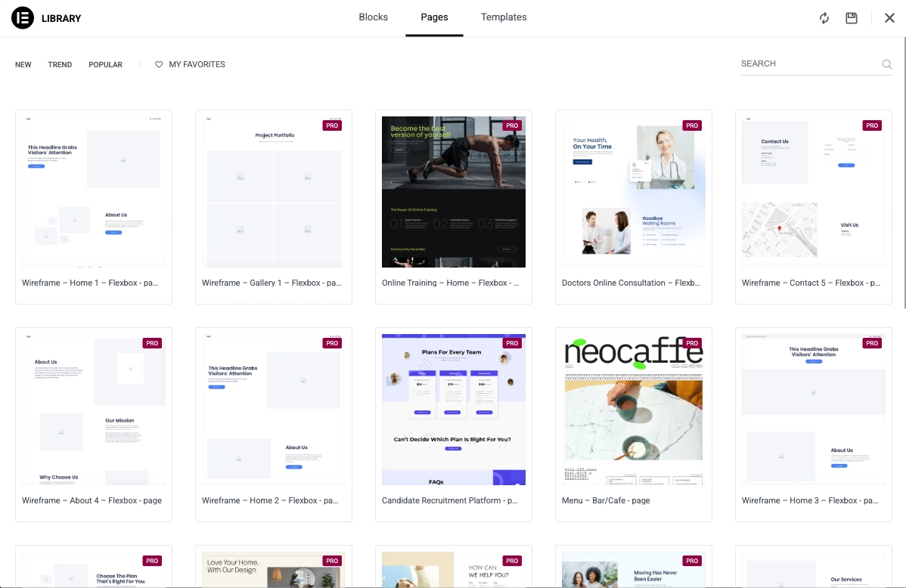The image size is (906, 588).
Task: Open the Templates tab
Action: pos(504,17)
